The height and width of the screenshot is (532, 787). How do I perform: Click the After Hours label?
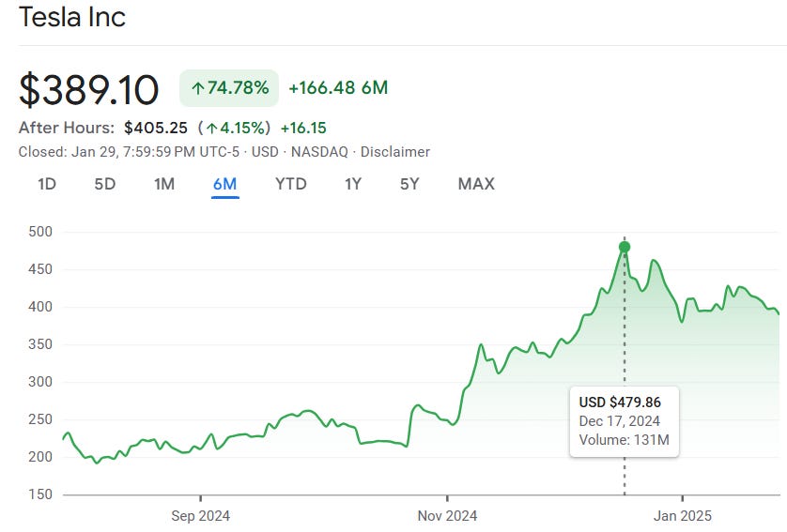(x=67, y=128)
